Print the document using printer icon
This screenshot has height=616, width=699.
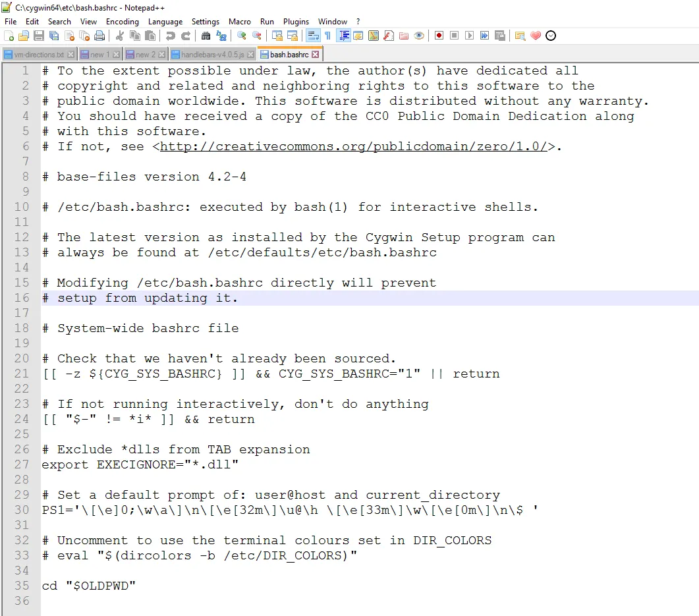pos(99,36)
